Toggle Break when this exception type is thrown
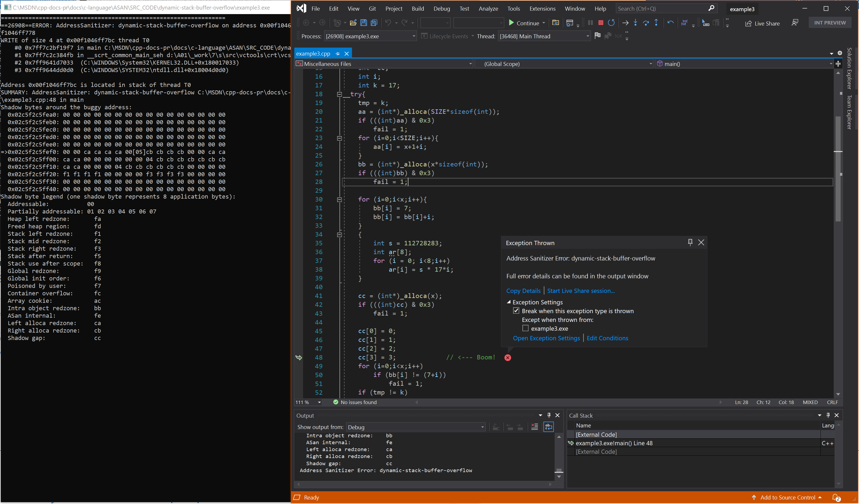This screenshot has height=504, width=859. 516,311
